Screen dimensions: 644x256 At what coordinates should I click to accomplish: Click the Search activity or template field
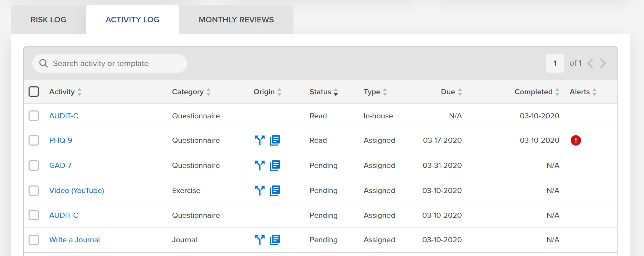coord(110,63)
